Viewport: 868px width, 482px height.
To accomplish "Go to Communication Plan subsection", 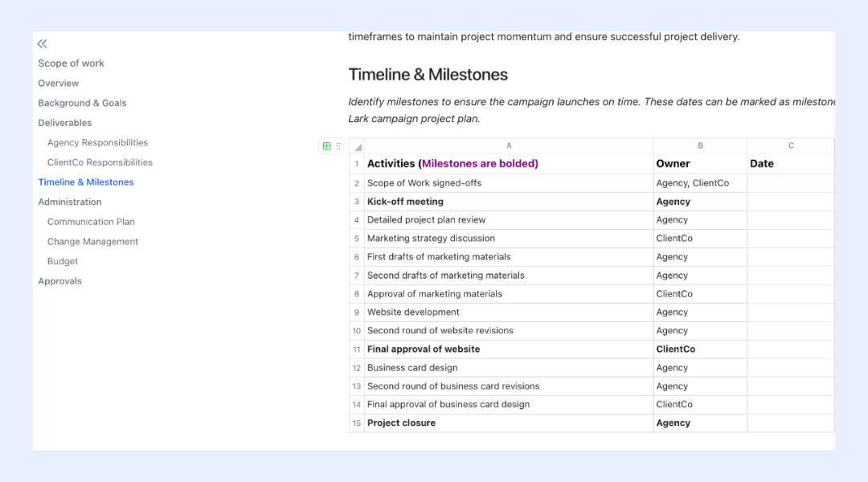I will [91, 222].
